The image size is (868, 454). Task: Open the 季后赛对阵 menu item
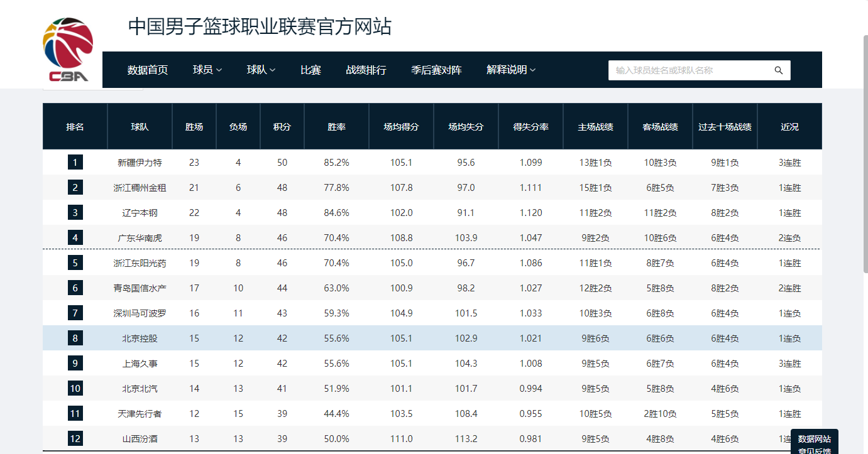click(x=436, y=70)
